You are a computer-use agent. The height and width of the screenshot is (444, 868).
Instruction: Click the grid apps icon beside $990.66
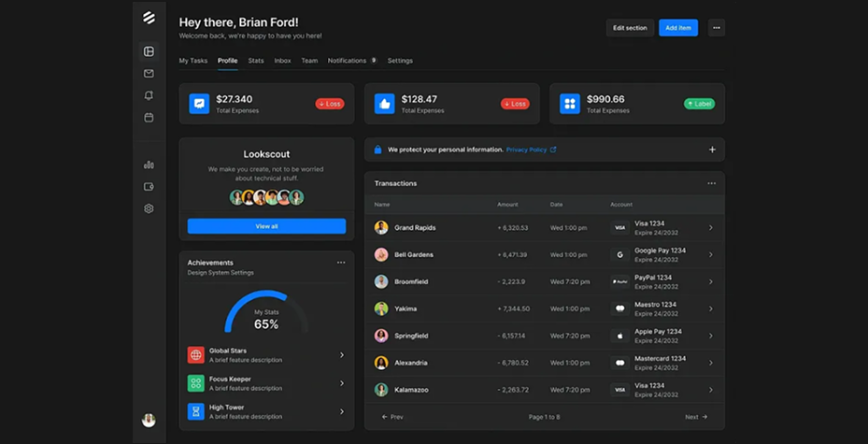point(570,104)
